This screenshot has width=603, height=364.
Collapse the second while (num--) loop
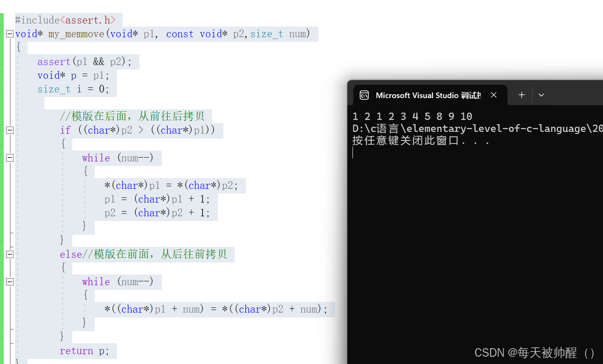[9, 282]
